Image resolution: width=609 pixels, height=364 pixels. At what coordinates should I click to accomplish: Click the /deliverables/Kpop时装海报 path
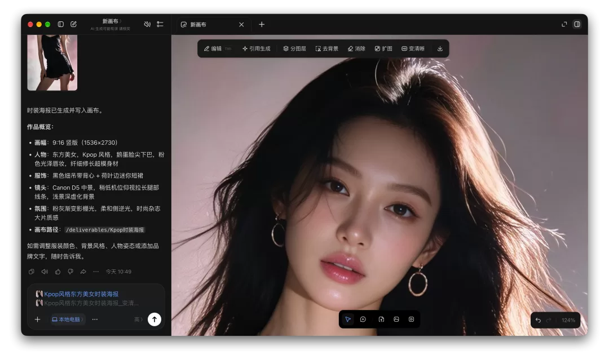click(x=105, y=230)
